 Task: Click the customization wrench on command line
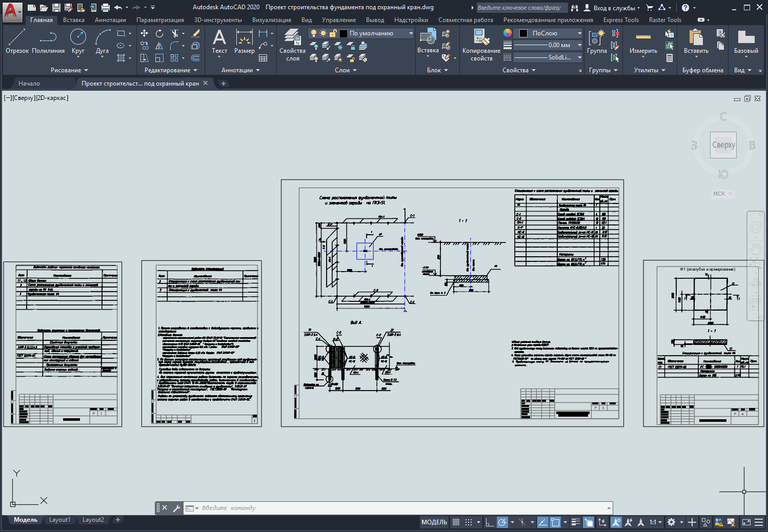click(176, 508)
